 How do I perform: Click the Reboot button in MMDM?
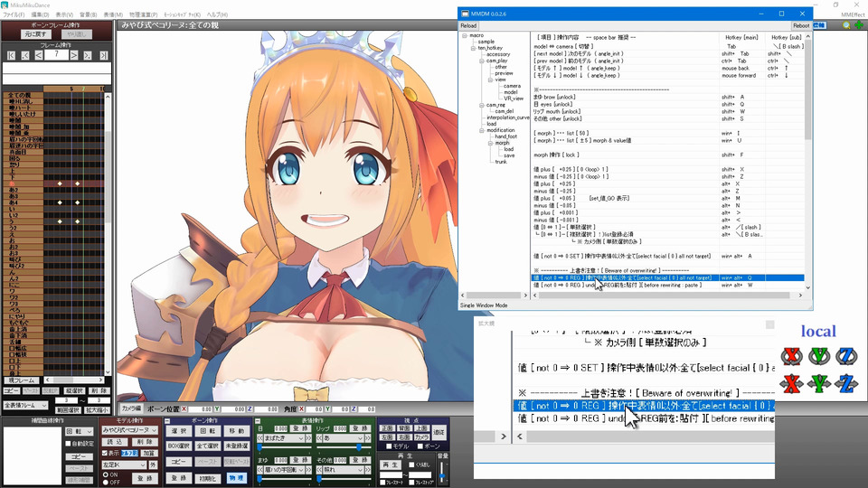point(801,25)
